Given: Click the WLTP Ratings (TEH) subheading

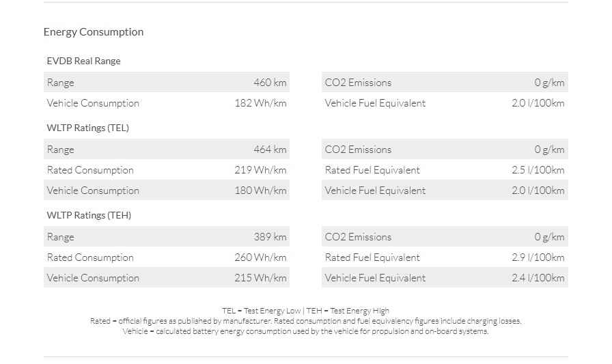Looking at the screenshot, I should [x=89, y=215].
